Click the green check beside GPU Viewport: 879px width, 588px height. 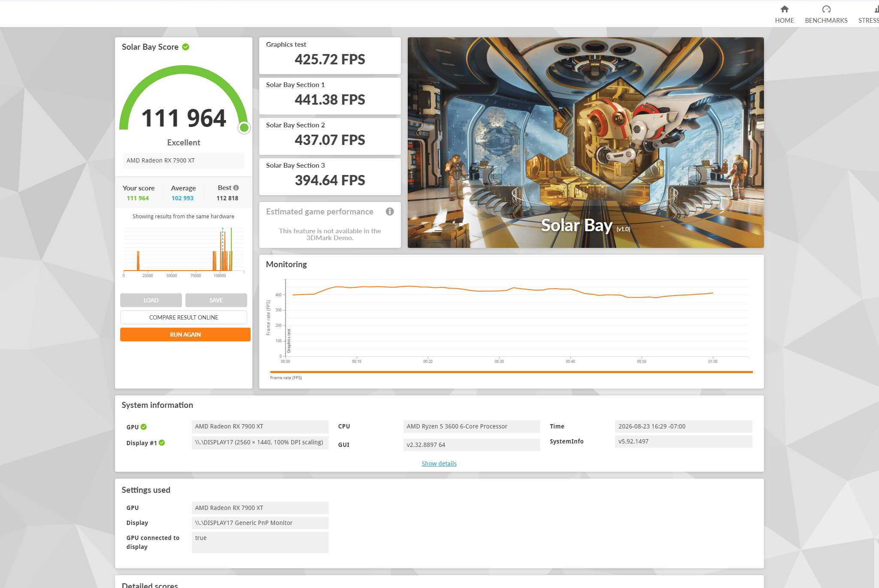(144, 427)
